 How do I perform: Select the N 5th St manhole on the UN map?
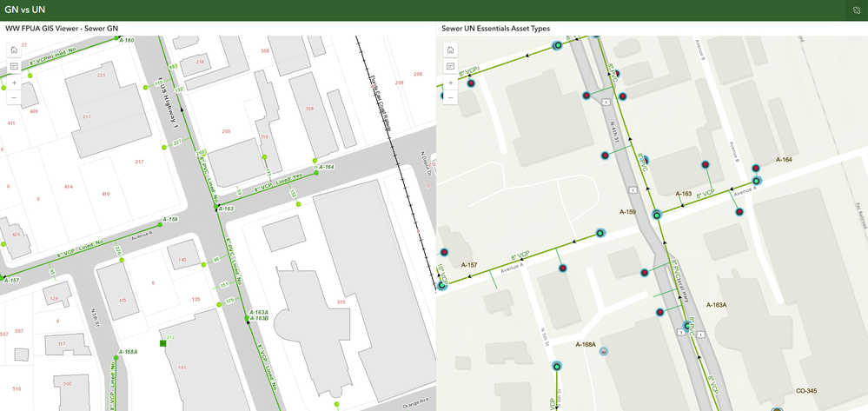556,366
